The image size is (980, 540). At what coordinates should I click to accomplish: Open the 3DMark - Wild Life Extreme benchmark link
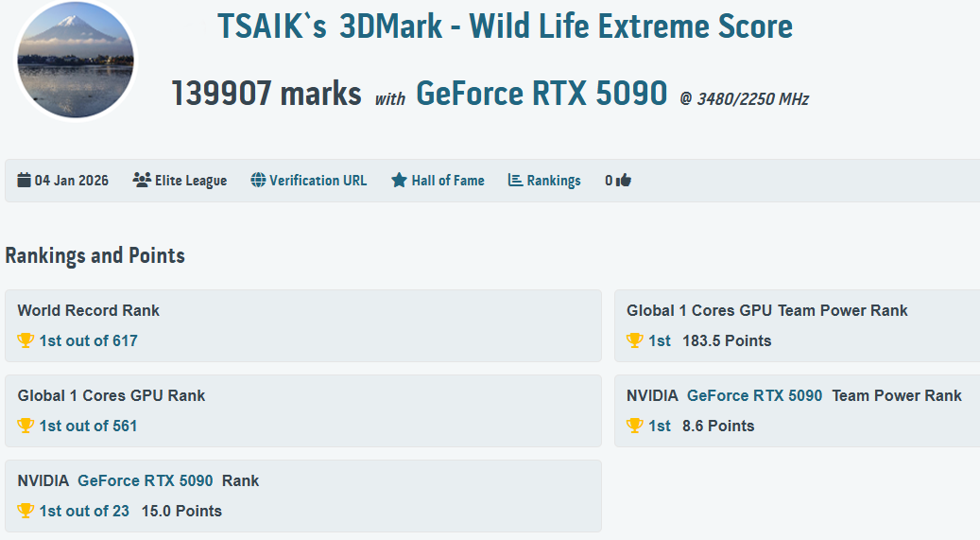click(x=565, y=26)
